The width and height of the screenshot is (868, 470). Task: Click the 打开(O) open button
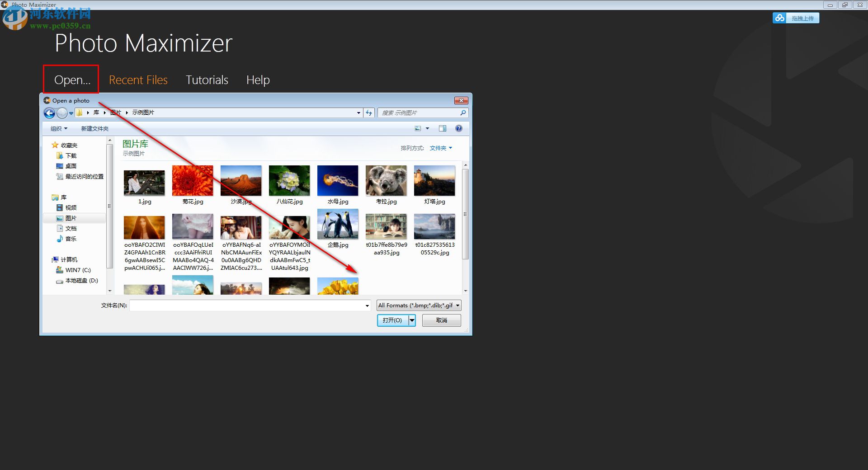click(392, 320)
